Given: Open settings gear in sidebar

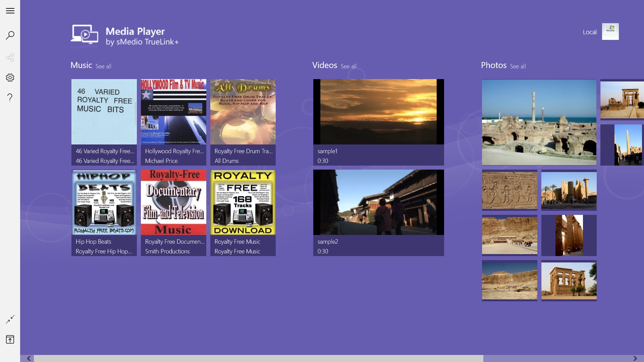Looking at the screenshot, I should [10, 77].
